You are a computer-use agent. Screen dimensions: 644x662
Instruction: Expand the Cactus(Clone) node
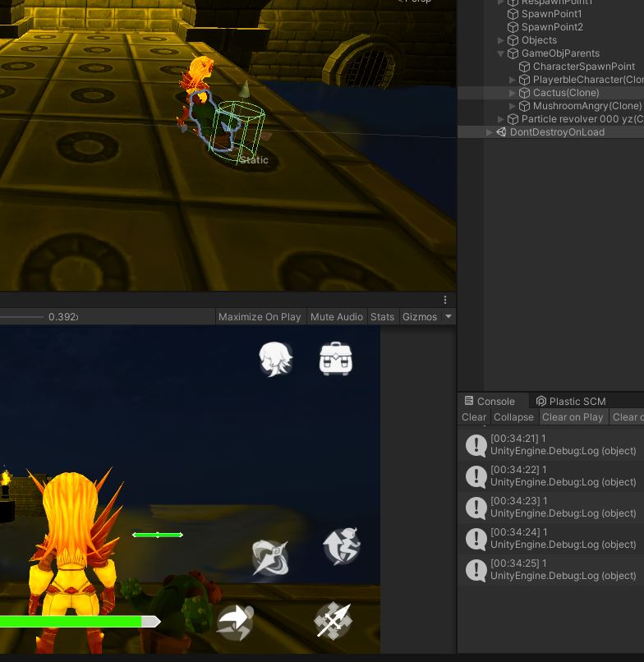click(x=513, y=93)
